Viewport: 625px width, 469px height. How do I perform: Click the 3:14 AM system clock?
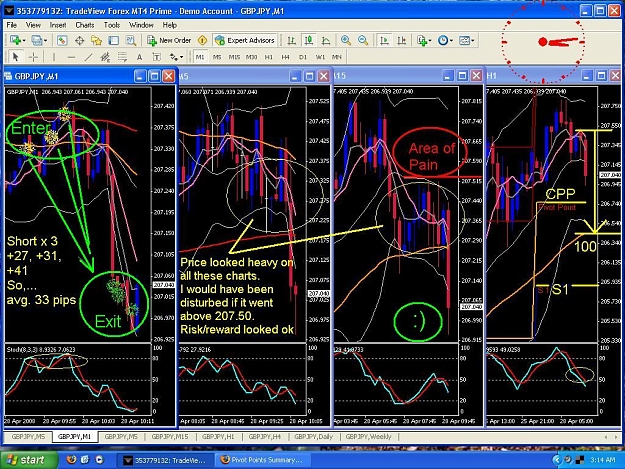[x=602, y=460]
